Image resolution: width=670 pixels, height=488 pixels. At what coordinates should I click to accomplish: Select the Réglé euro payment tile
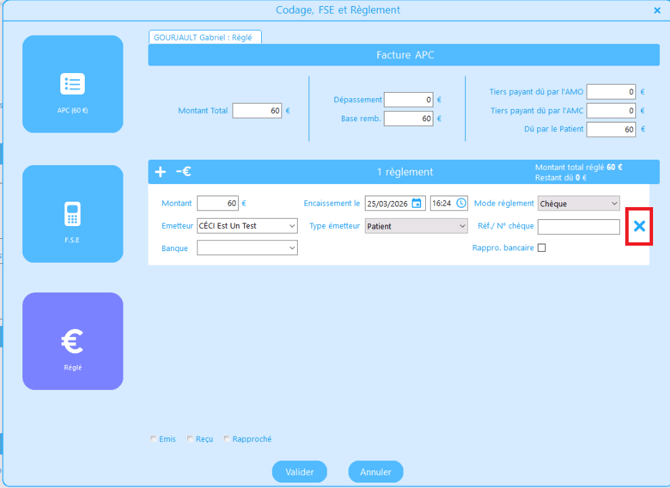73,341
